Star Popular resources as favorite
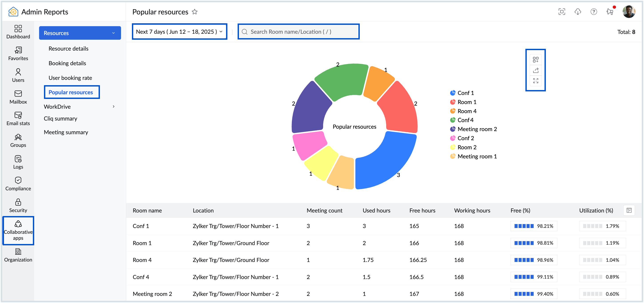The width and height of the screenshot is (644, 303). click(x=195, y=12)
